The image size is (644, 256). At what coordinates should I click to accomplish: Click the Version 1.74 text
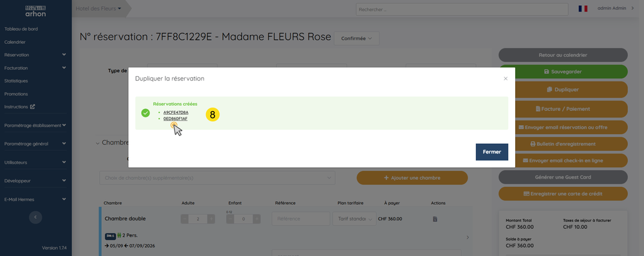click(x=54, y=248)
